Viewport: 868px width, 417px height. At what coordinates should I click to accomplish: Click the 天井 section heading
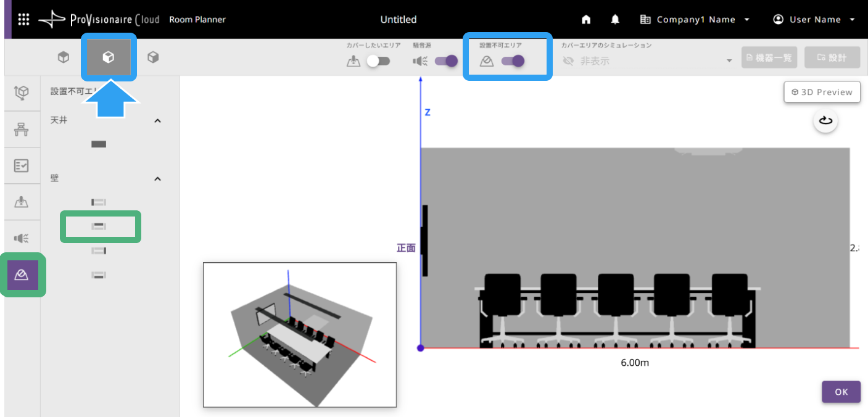point(59,120)
